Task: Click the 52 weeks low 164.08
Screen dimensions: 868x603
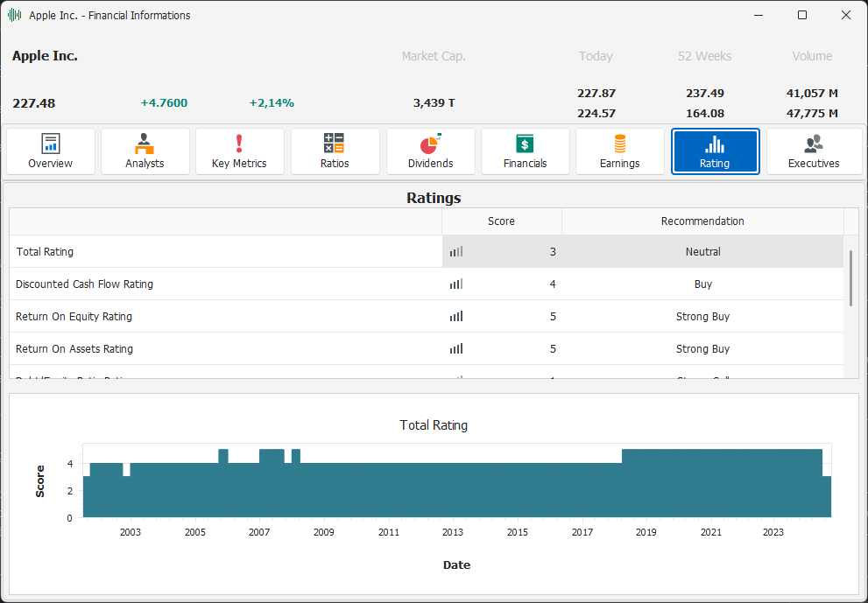Action: (x=705, y=114)
